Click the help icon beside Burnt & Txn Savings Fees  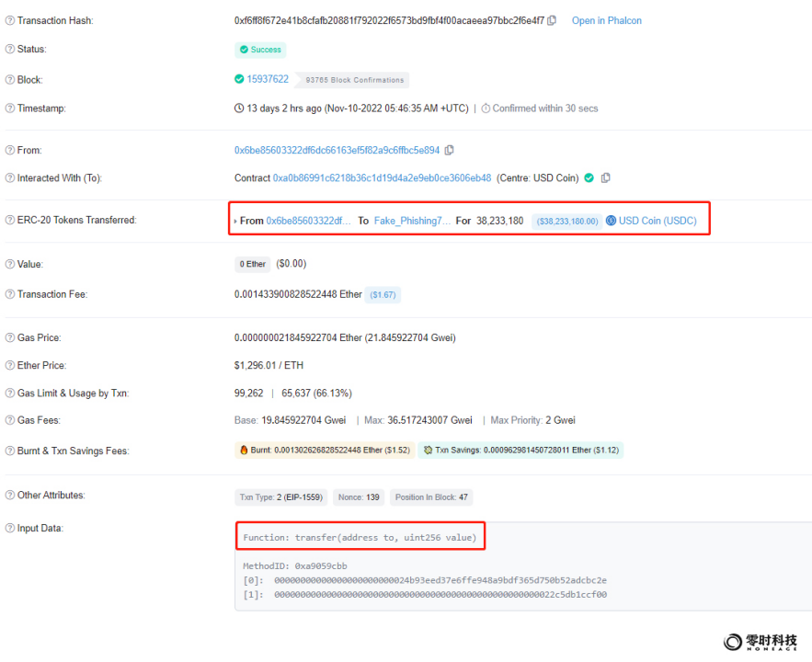tap(10, 451)
